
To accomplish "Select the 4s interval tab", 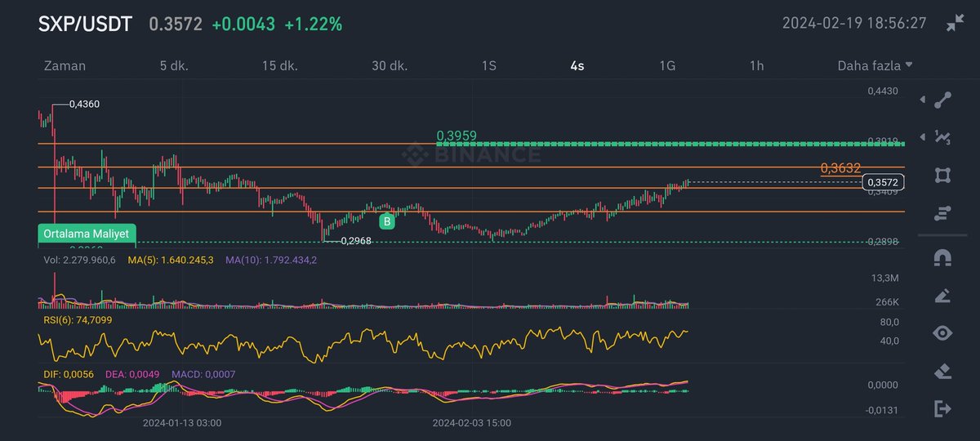I will [577, 65].
